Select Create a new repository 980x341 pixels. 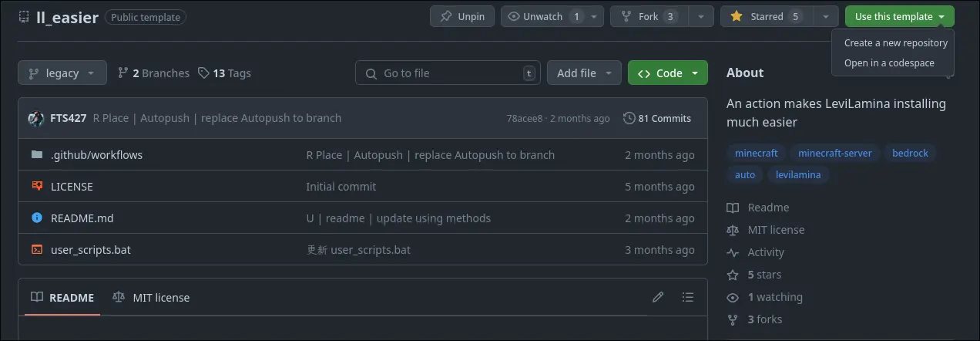[x=895, y=43]
